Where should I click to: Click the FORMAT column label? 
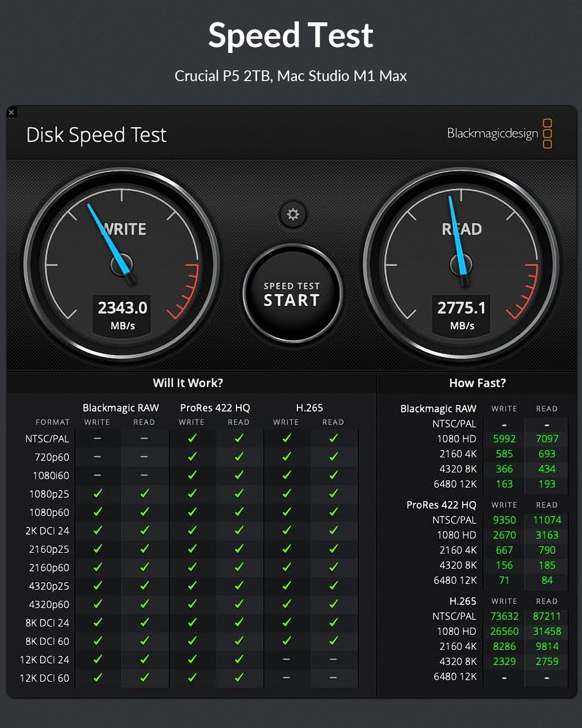(52, 422)
